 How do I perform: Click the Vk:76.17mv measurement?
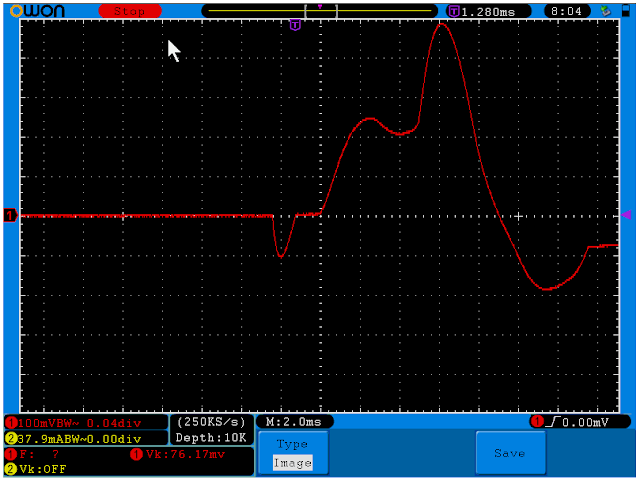point(185,454)
